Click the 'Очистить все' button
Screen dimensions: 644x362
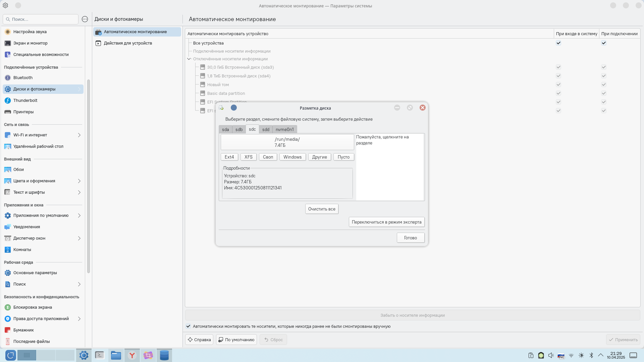322,209
